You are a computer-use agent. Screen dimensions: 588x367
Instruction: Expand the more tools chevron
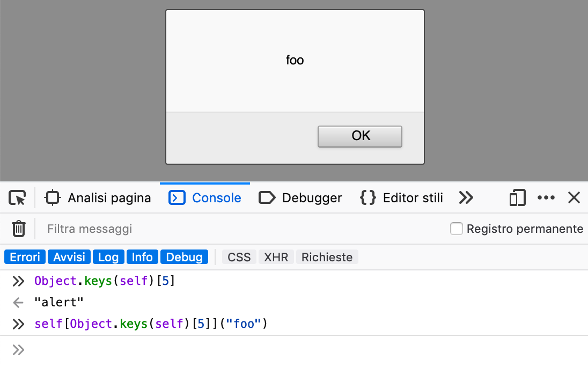click(466, 198)
